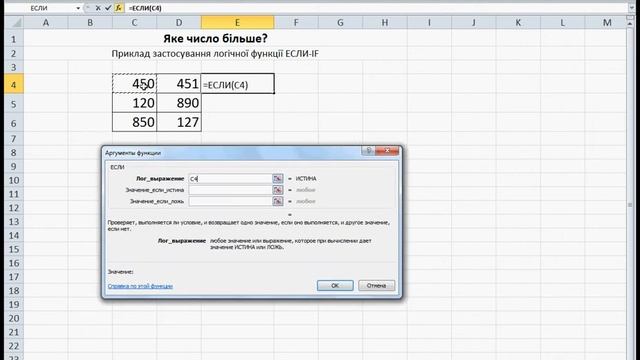Click the vertical scrollbar on the right

[x=630, y=192]
